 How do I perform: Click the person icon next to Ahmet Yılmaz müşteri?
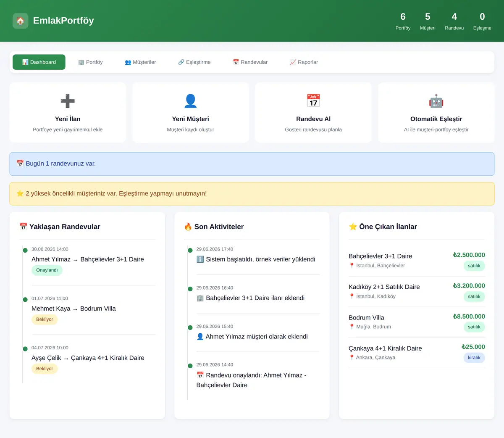(200, 337)
